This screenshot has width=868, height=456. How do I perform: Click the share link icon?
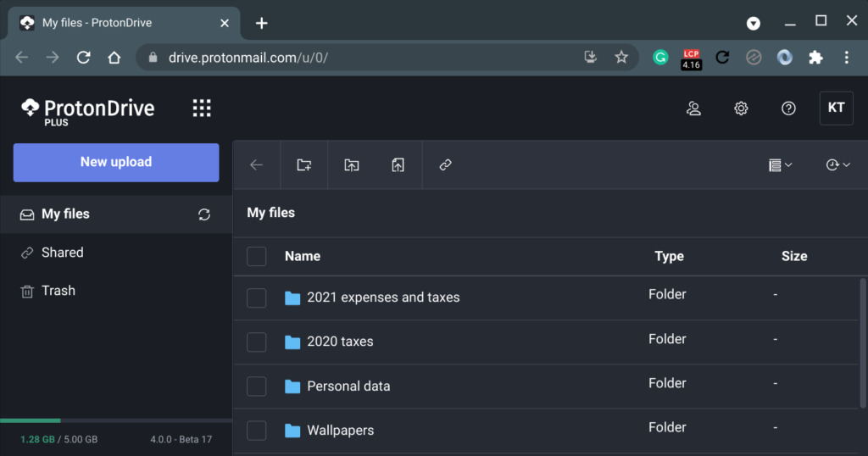click(x=446, y=165)
